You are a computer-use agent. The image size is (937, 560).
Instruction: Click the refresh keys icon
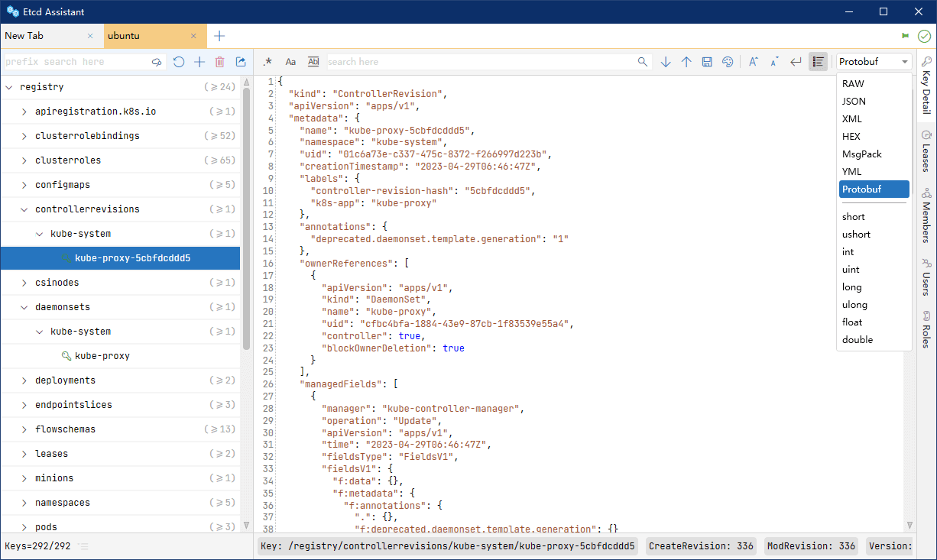point(179,62)
